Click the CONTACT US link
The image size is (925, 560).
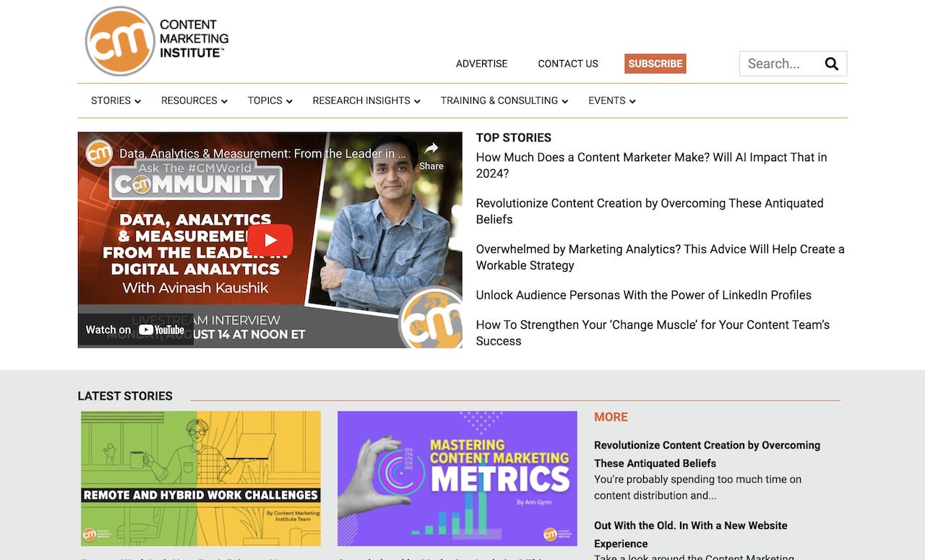tap(567, 64)
